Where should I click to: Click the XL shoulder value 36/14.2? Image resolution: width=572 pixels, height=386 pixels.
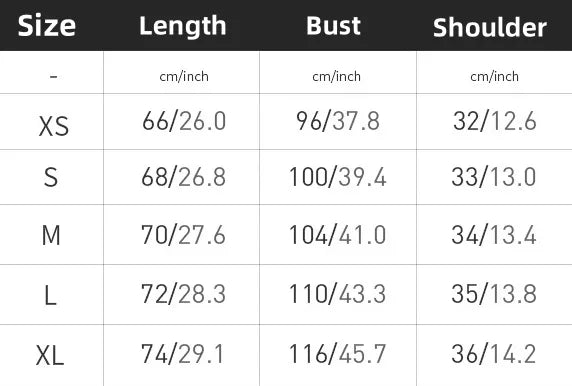click(494, 354)
